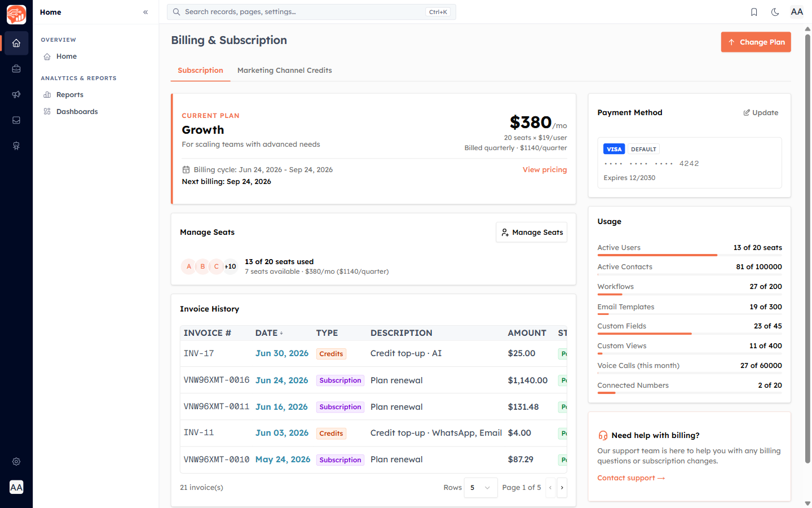Click the Workflows usage bar

tap(690, 294)
